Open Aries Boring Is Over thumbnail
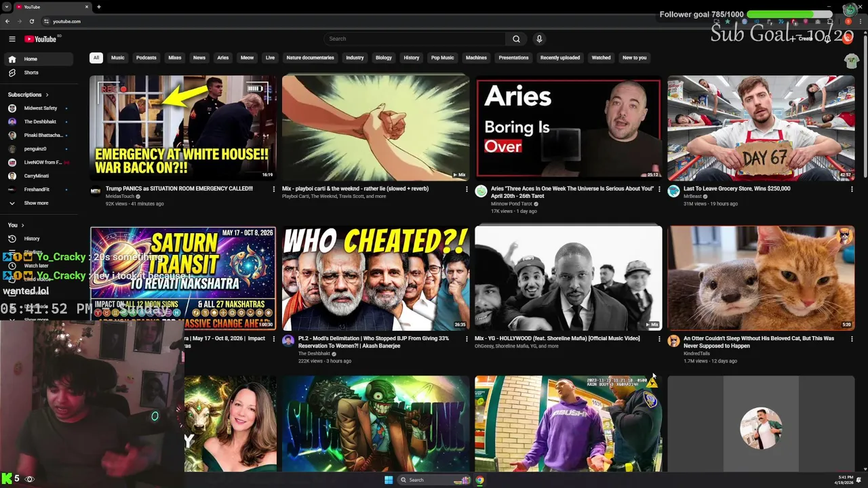Viewport: 868px width, 488px height. [x=568, y=128]
